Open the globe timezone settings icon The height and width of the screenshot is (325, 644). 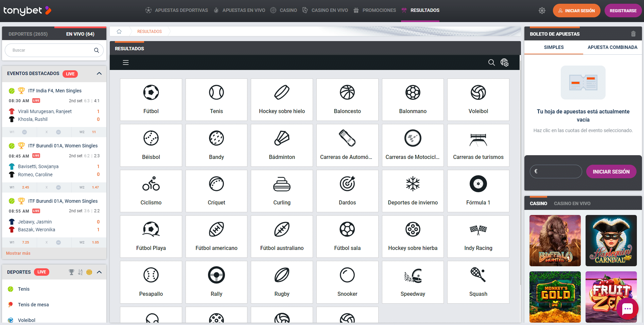504,62
